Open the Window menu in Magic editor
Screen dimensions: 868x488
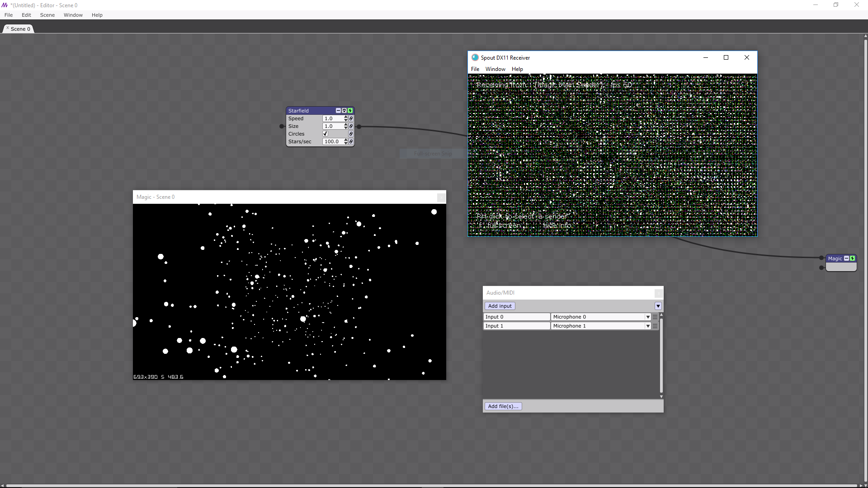pyautogui.click(x=73, y=15)
